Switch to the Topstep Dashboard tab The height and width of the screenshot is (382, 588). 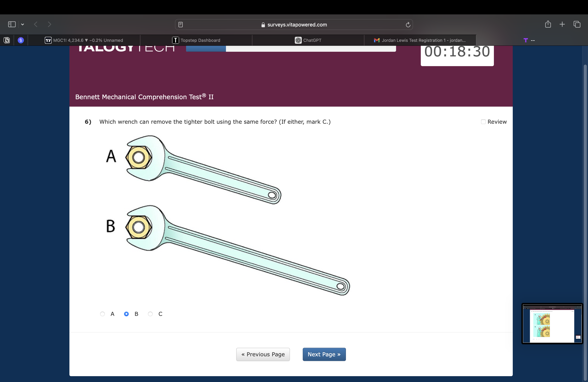(x=196, y=40)
